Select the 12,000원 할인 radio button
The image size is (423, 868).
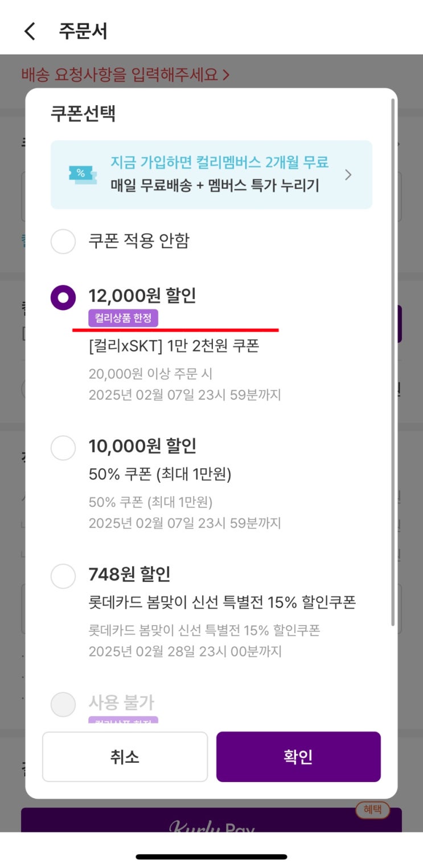pyautogui.click(x=63, y=297)
